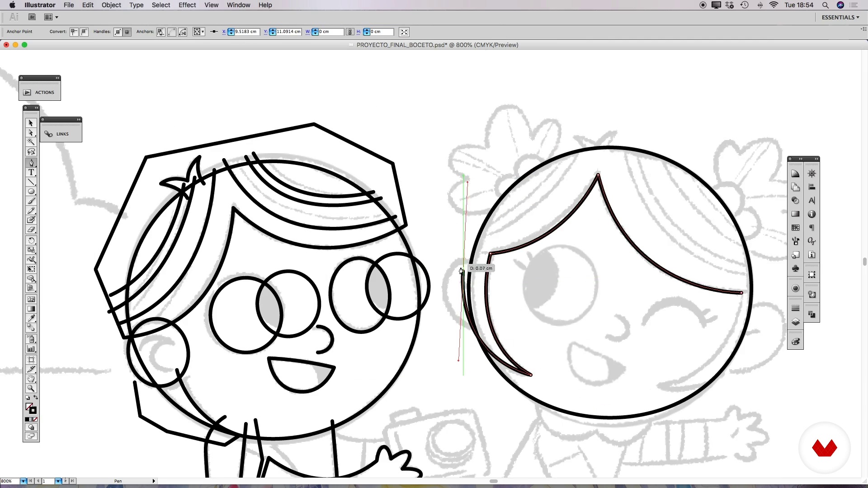
Task: Open the Type menu
Action: pyautogui.click(x=136, y=5)
